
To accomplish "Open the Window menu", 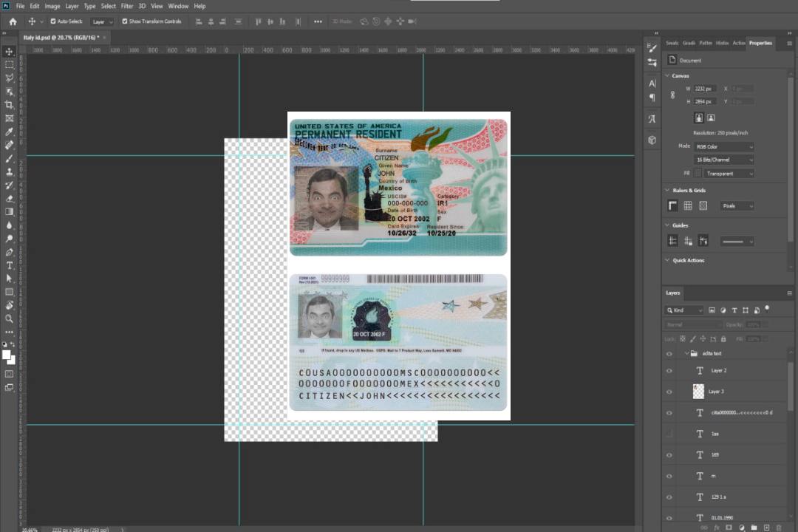I will 178,6.
